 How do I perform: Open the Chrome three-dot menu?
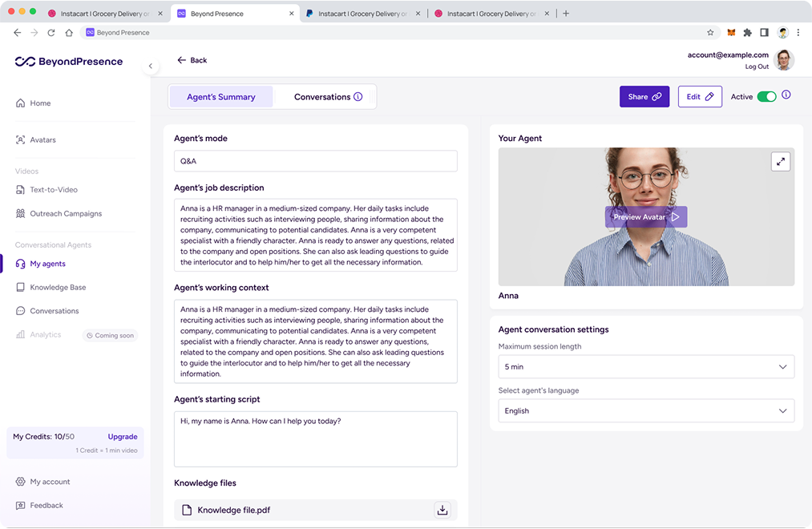[798, 32]
